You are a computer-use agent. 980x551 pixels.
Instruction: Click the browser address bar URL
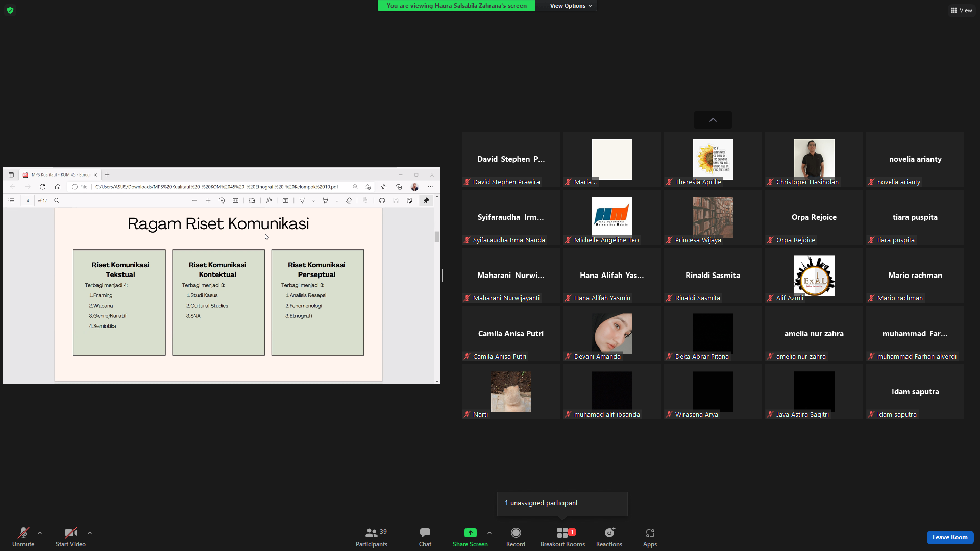[217, 187]
